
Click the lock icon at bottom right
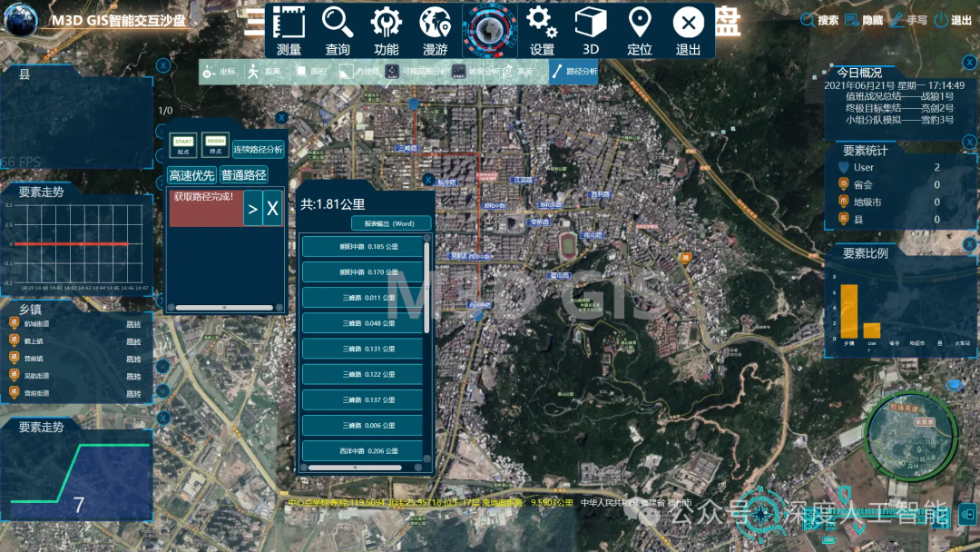(967, 515)
